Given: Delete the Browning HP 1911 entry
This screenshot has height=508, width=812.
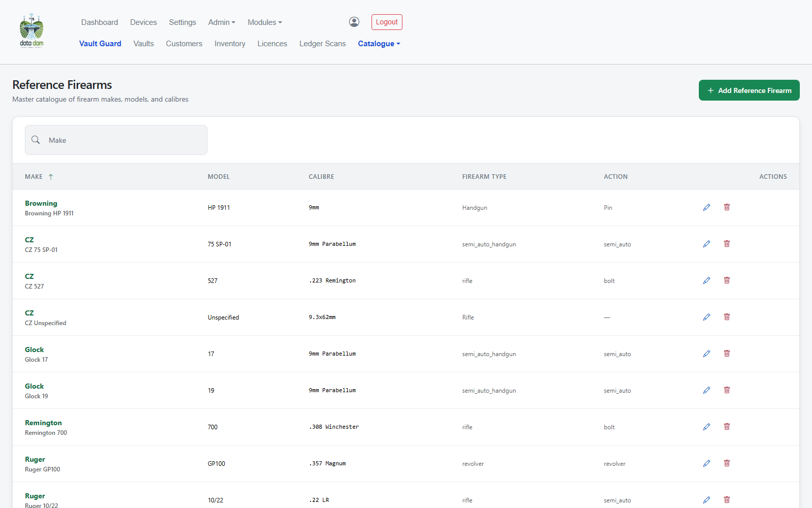Looking at the screenshot, I should pyautogui.click(x=727, y=207).
